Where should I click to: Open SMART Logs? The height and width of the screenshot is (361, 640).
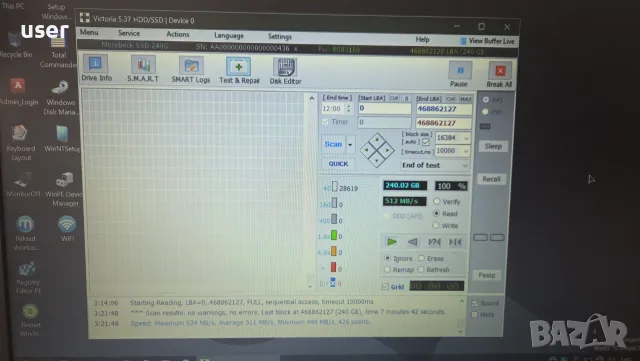(x=191, y=69)
